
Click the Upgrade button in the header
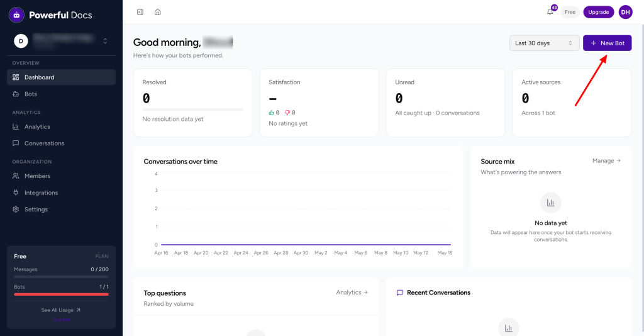pos(599,12)
